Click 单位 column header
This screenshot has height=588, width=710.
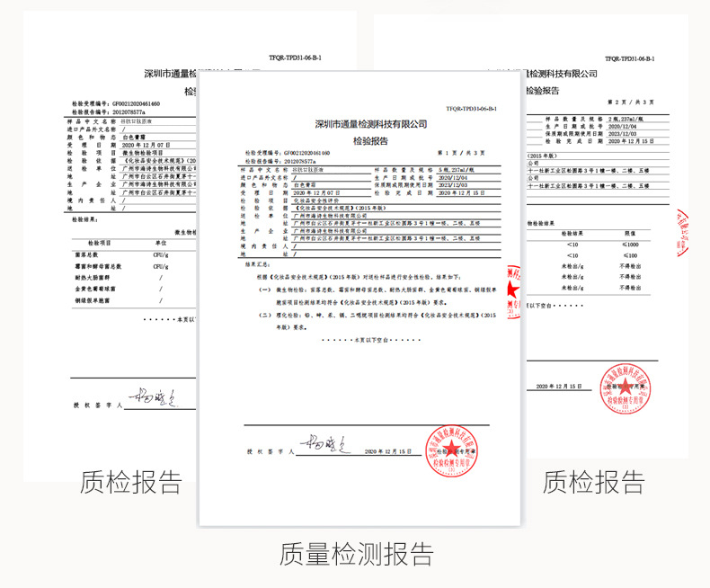pos(161,244)
